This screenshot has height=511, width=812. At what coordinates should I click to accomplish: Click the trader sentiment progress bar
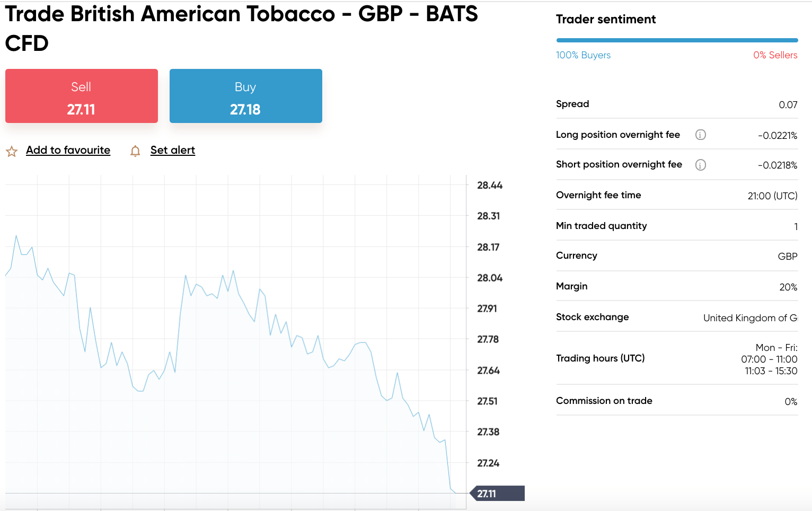tap(676, 40)
